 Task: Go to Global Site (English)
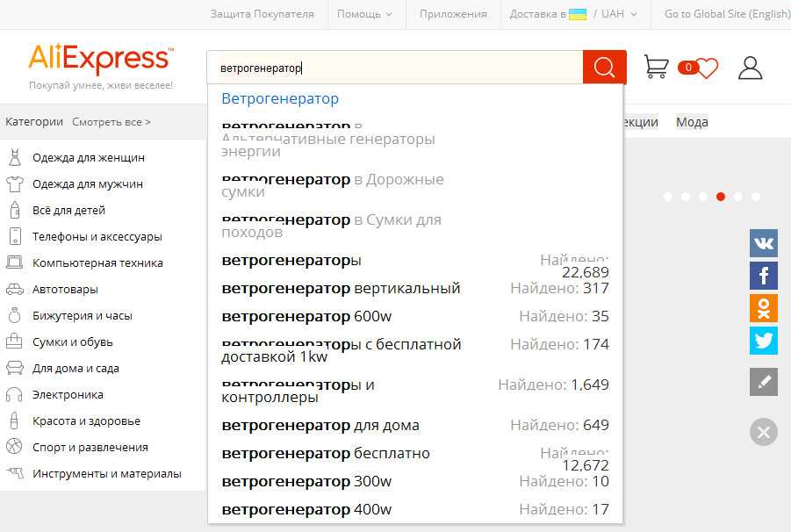[728, 14]
